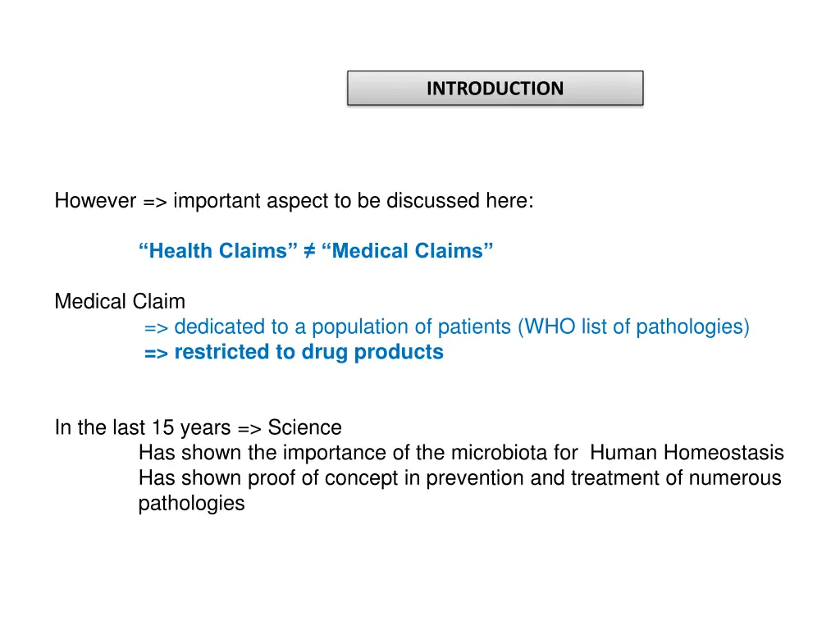This screenshot has height=630, width=840.
Task: Click the bold "restricted to drug products" line
Action: point(309,352)
